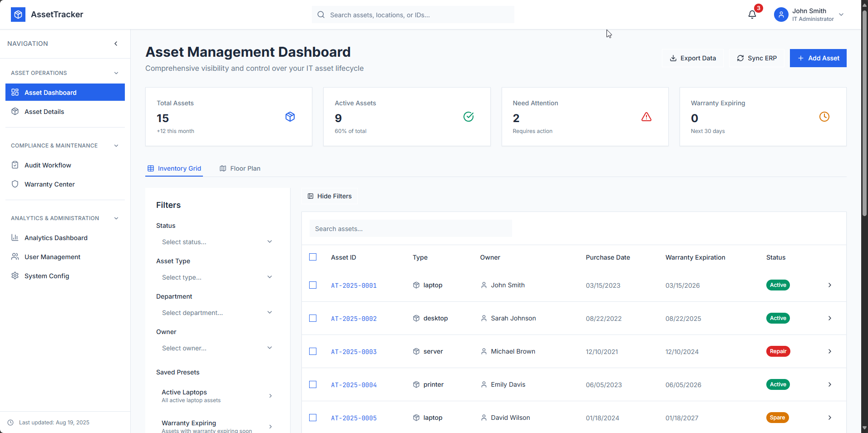The image size is (868, 433).
Task: Go to User Management
Action: click(65, 257)
